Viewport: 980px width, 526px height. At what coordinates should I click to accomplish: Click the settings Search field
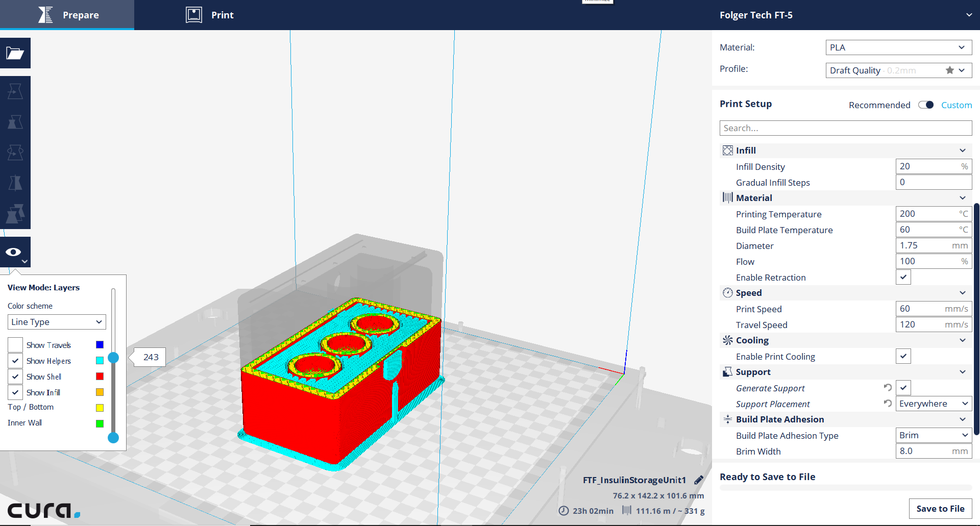(846, 128)
